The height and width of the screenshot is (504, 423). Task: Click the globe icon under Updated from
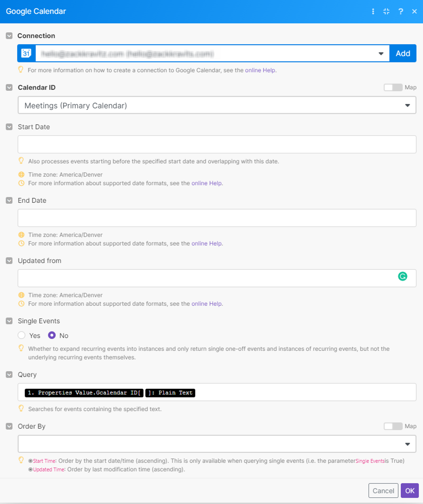point(21,295)
